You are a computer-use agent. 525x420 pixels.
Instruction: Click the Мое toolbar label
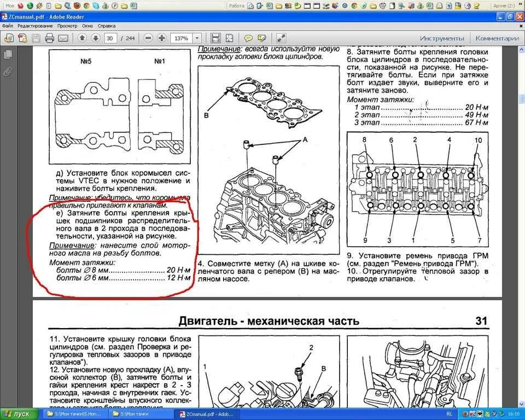[x=10, y=5]
